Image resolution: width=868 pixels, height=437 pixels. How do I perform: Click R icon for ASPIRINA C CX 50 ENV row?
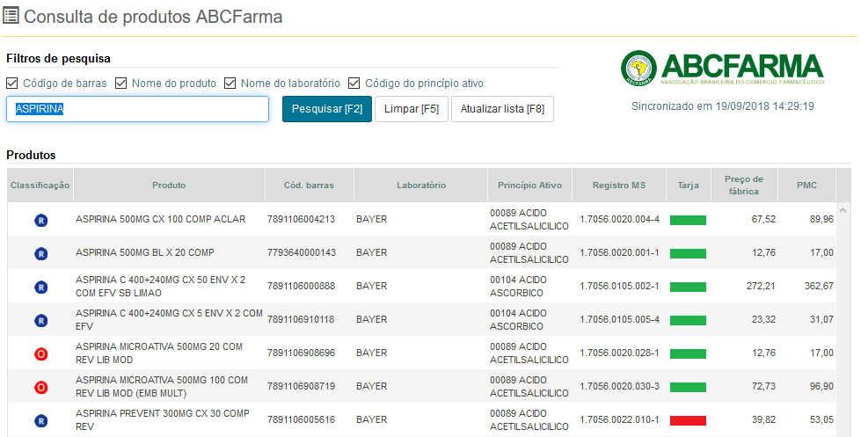[x=41, y=288]
